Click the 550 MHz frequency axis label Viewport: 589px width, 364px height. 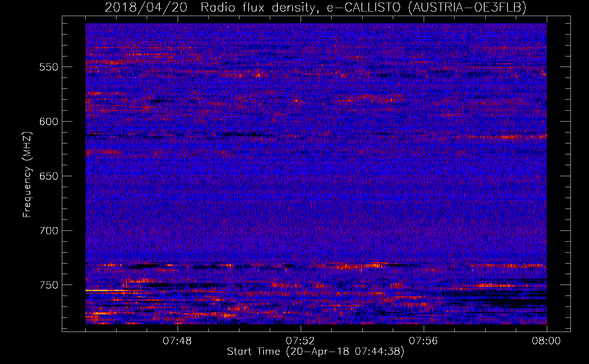click(x=49, y=67)
